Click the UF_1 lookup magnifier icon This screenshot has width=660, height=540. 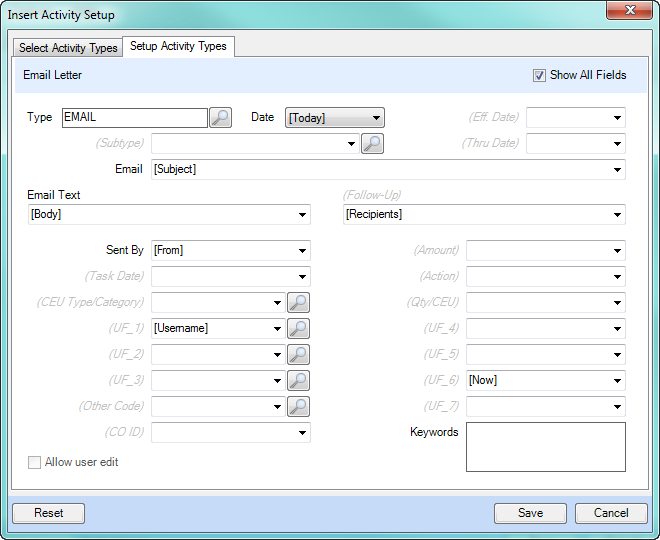298,328
